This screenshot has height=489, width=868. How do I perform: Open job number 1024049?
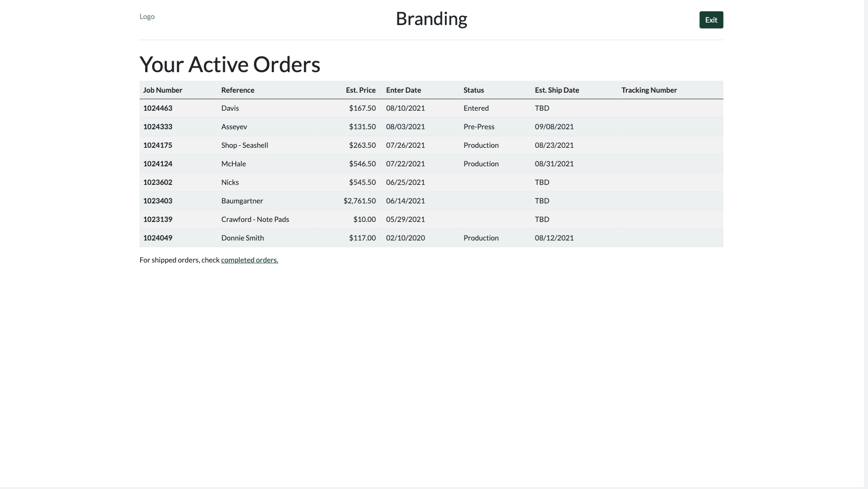point(158,238)
